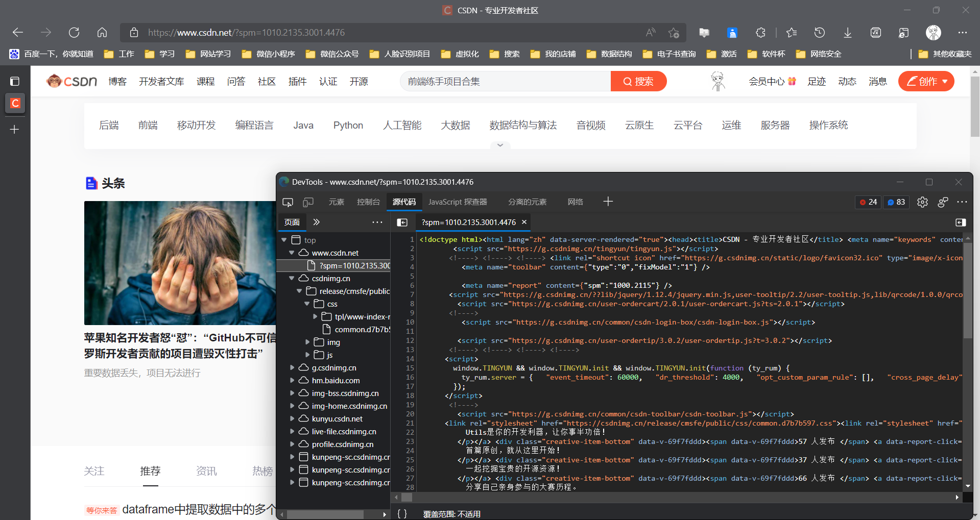The width and height of the screenshot is (980, 520).
Task: Open 会员中心 link
Action: pos(772,81)
